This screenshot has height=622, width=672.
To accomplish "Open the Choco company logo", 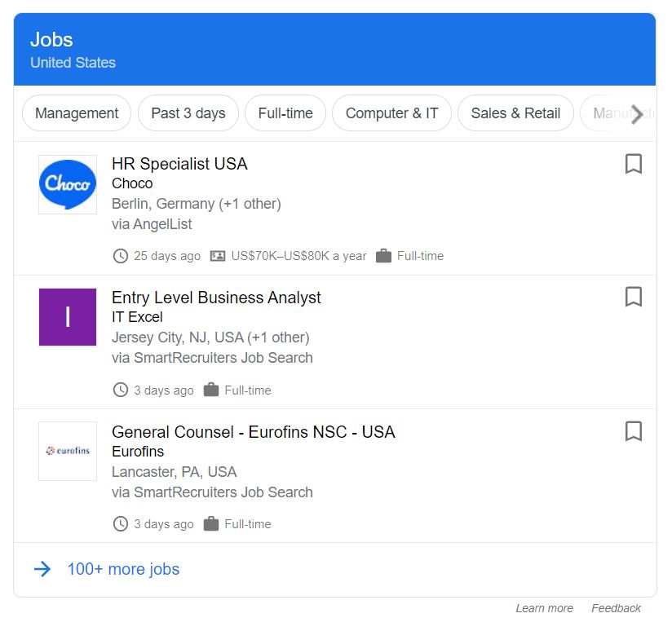I will (68, 184).
